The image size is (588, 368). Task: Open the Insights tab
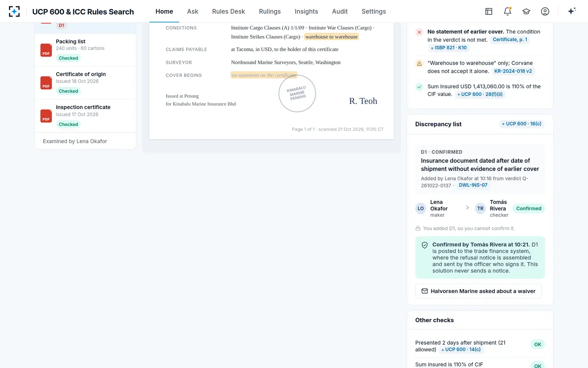point(306,11)
